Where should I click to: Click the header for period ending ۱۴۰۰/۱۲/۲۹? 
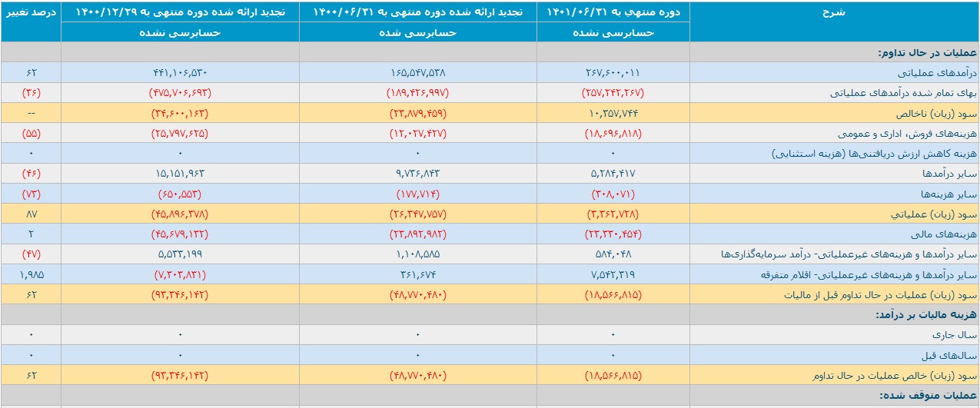[180, 12]
